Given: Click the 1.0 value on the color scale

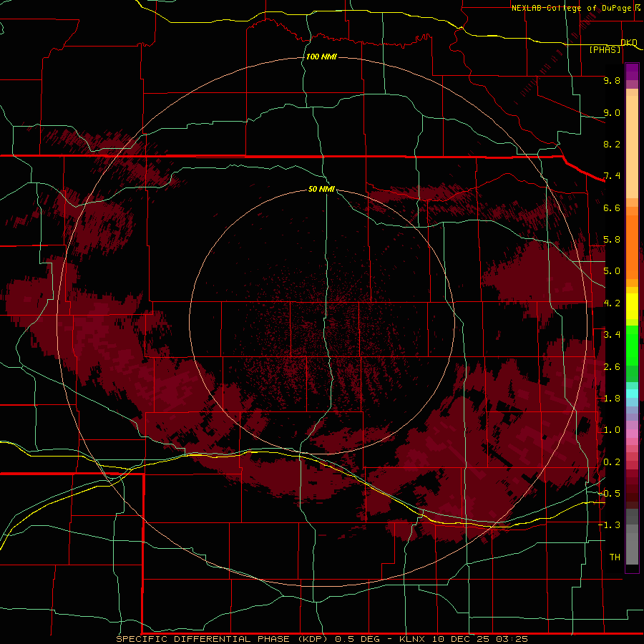Looking at the screenshot, I should [x=612, y=430].
